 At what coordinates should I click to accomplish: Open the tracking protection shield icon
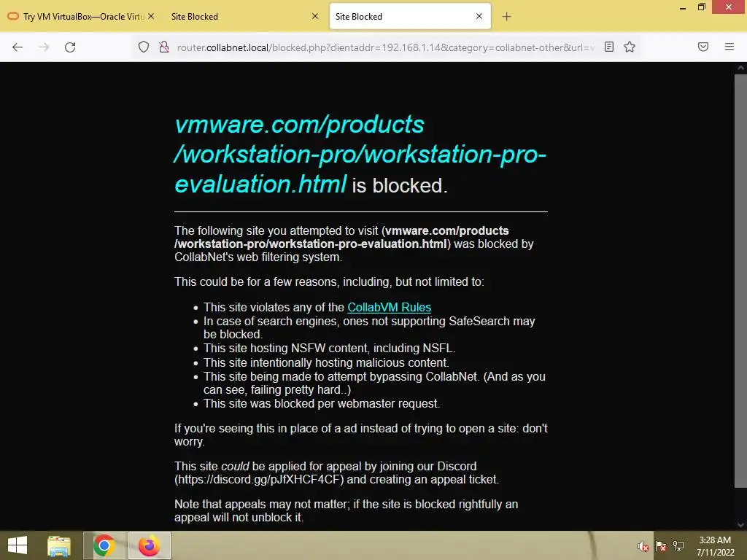(144, 47)
